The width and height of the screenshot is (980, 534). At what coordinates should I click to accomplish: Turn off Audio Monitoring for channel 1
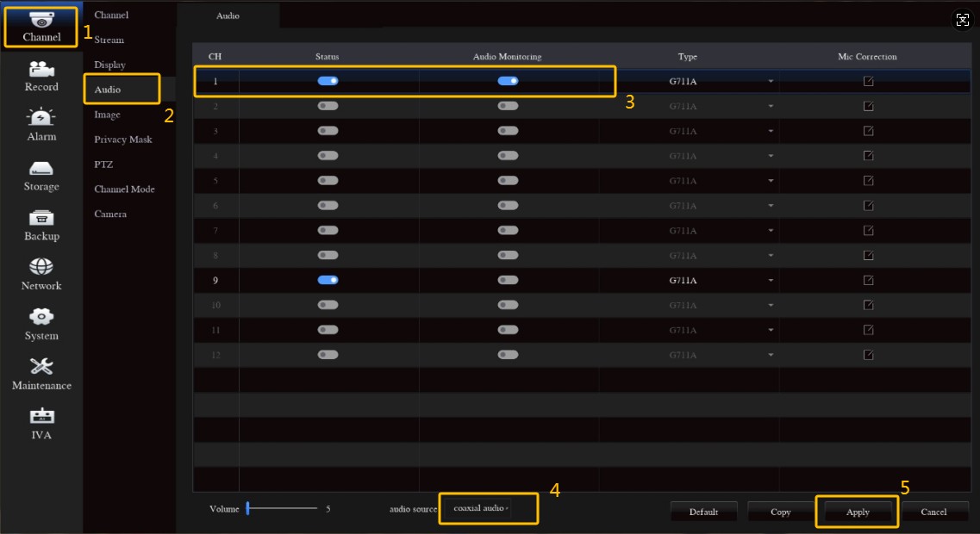(508, 81)
